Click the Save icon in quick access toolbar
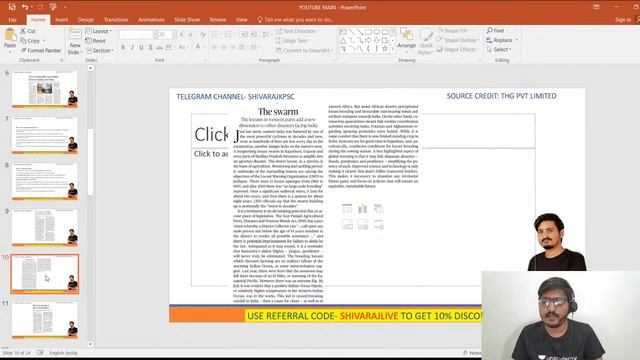This screenshot has width=640, height=360. coord(12,7)
